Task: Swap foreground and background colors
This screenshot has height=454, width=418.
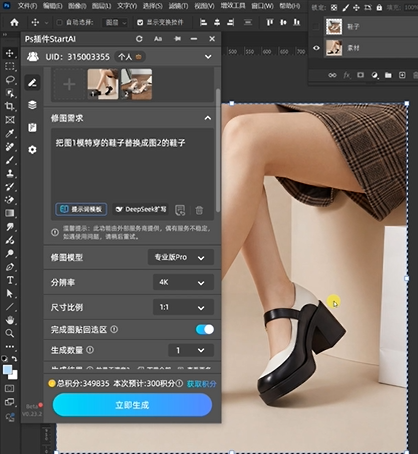Action: 14,359
